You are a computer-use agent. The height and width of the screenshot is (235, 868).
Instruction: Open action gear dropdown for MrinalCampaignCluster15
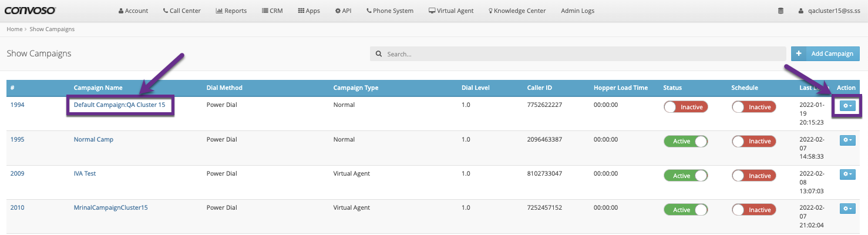[847, 208]
